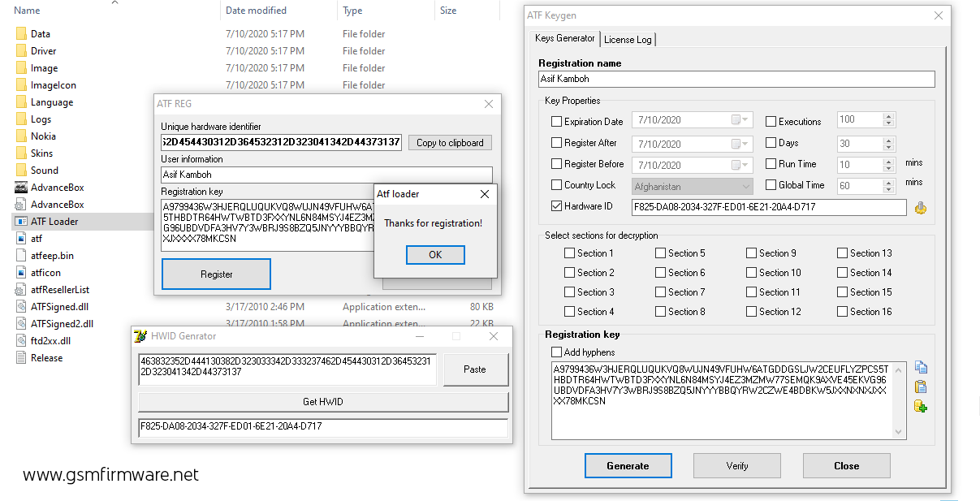Click the paste hardware ID icon in ATF Keygen
980x501 pixels.
(x=921, y=208)
